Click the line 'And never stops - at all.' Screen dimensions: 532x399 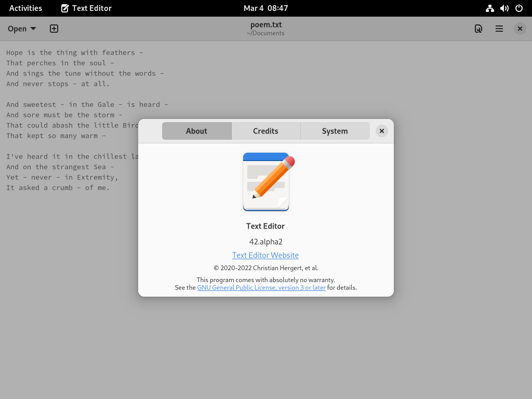click(x=58, y=84)
